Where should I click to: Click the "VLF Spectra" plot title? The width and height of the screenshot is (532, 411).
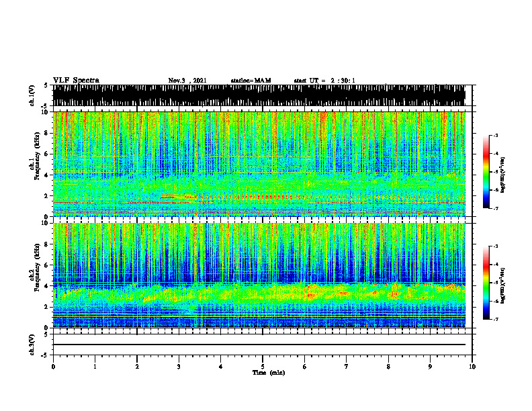coord(76,81)
